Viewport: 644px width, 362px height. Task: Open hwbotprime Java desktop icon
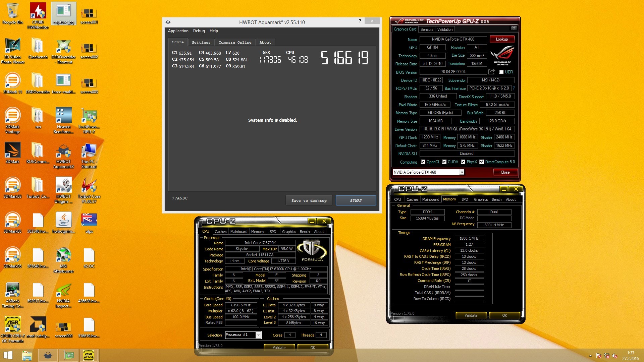click(x=63, y=223)
